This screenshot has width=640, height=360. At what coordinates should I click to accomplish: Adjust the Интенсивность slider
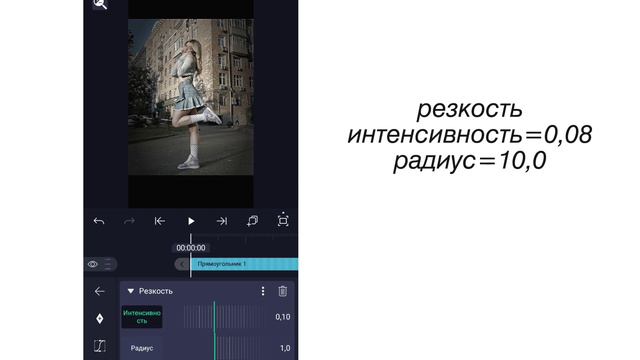click(x=223, y=317)
